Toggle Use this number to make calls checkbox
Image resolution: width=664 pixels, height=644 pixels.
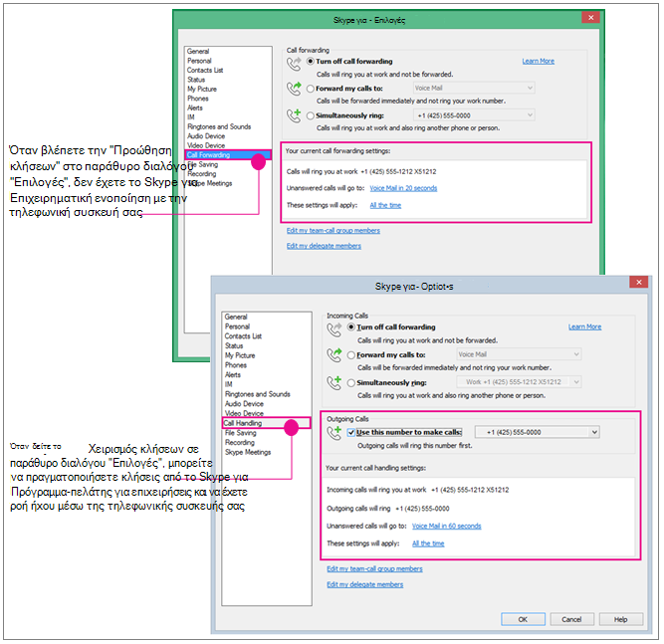[x=351, y=432]
